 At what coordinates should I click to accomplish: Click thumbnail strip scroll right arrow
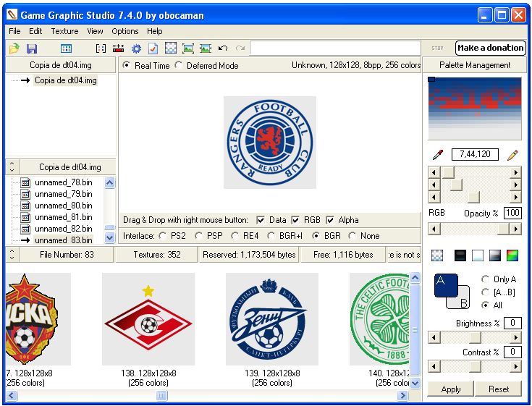[x=402, y=395]
